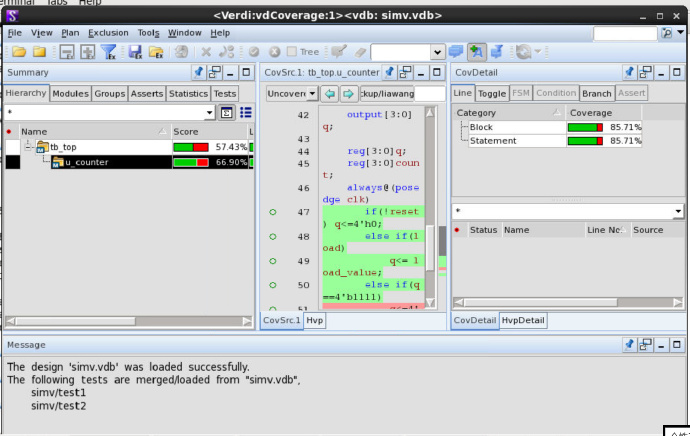Select the u_counter tree row
The height and width of the screenshot is (436, 690).
[x=129, y=162]
